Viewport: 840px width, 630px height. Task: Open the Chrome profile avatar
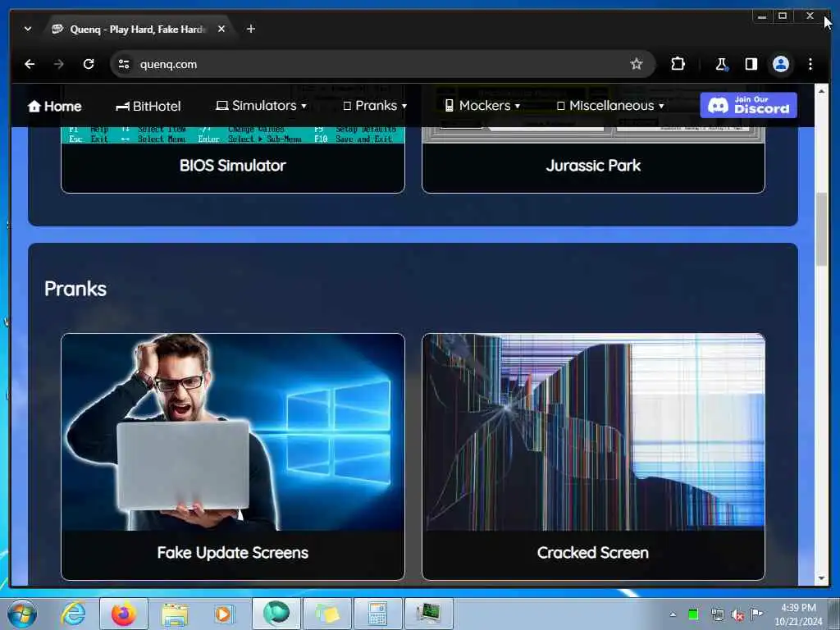click(x=781, y=64)
